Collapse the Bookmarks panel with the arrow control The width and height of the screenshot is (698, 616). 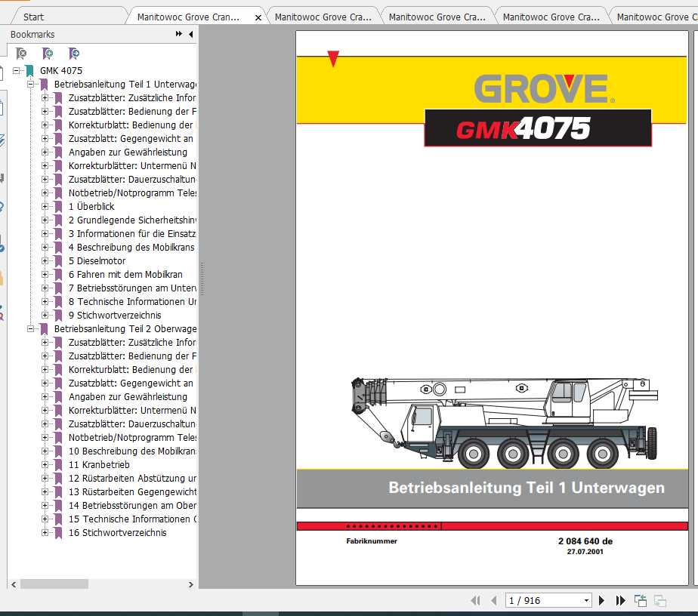click(x=190, y=33)
